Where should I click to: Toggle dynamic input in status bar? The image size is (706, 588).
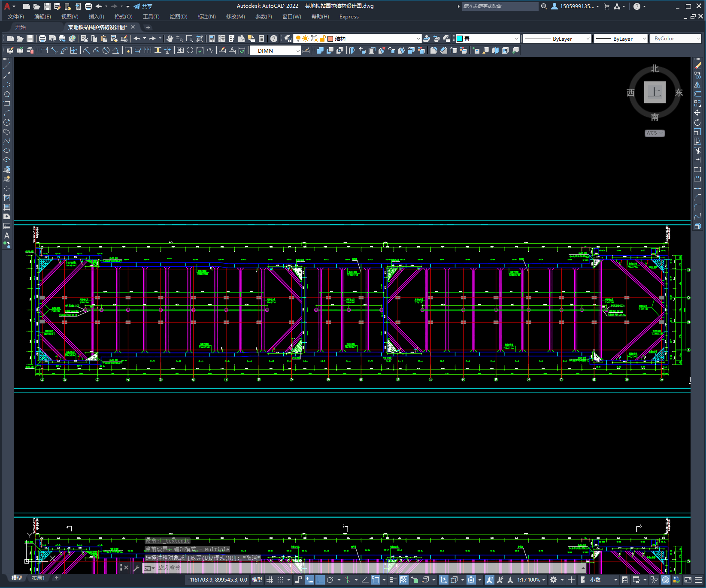click(x=309, y=580)
